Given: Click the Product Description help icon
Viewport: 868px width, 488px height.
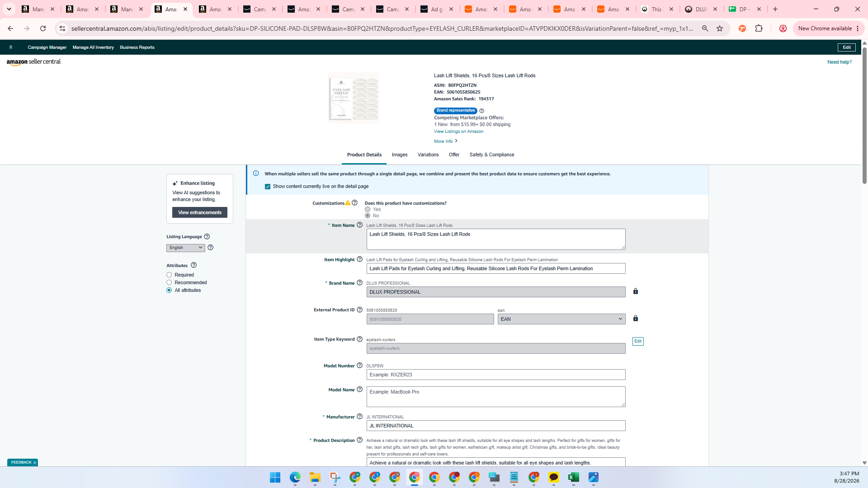Looking at the screenshot, I should [x=360, y=440].
